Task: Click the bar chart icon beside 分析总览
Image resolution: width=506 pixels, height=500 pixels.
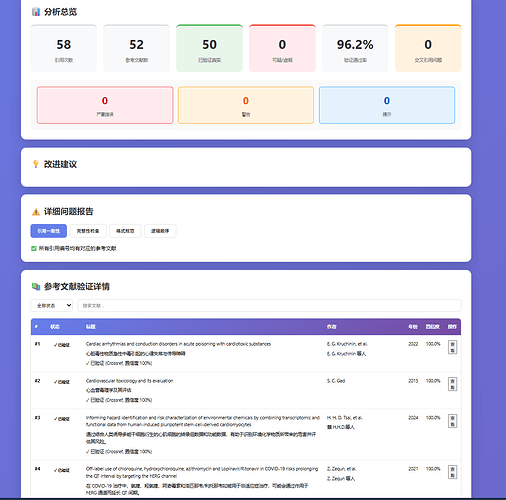Action: pos(36,12)
